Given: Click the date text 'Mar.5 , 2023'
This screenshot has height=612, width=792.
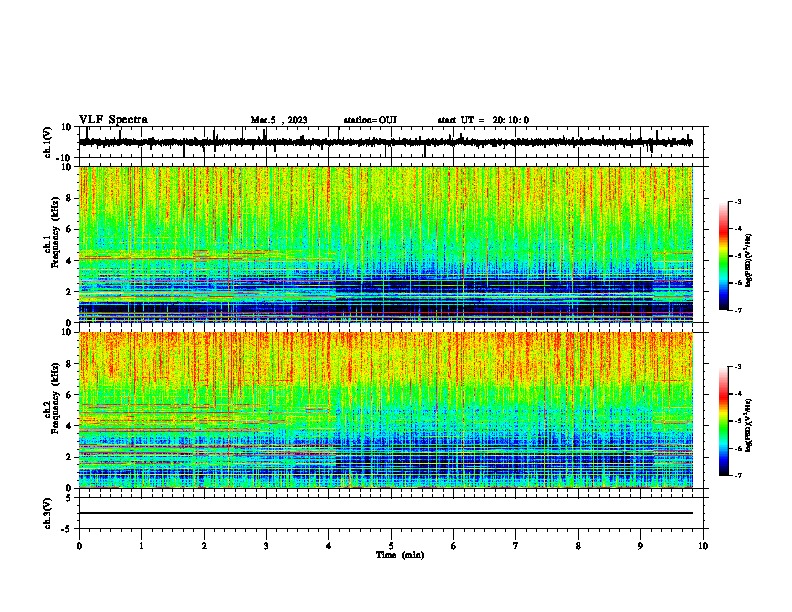Looking at the screenshot, I should click(279, 120).
